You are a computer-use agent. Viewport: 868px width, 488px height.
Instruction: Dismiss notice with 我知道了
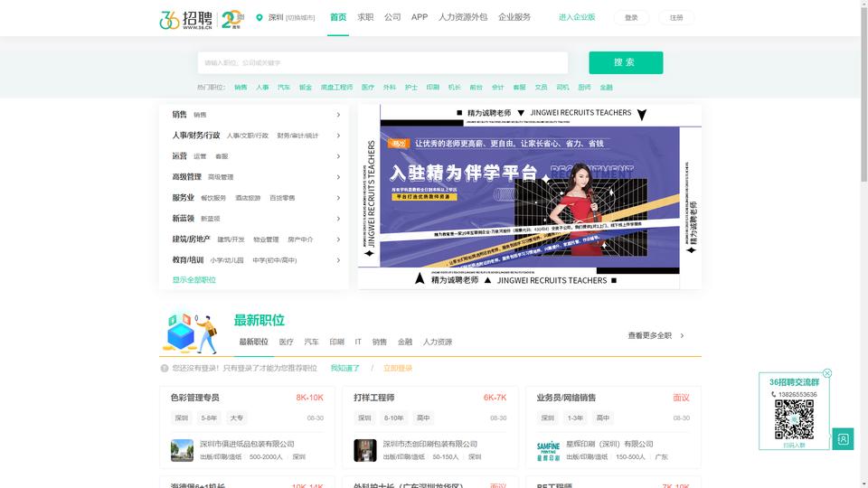tap(344, 368)
